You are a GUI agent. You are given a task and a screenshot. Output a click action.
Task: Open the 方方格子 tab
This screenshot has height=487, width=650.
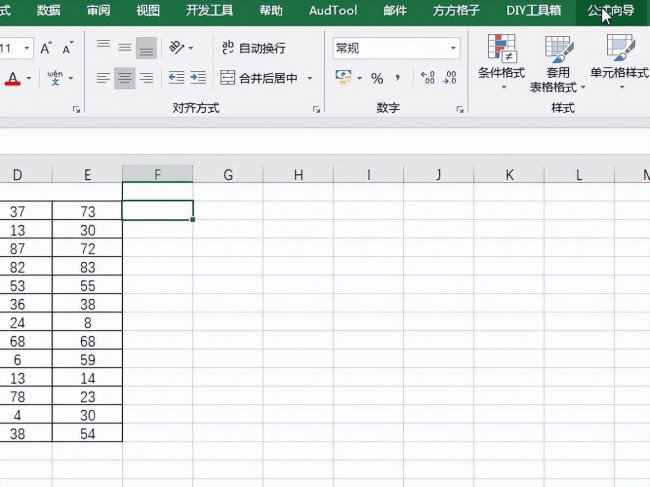(456, 10)
